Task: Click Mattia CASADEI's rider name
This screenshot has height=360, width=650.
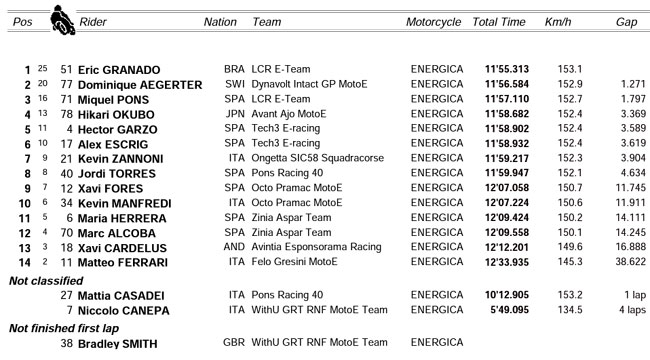Action: tap(121, 296)
